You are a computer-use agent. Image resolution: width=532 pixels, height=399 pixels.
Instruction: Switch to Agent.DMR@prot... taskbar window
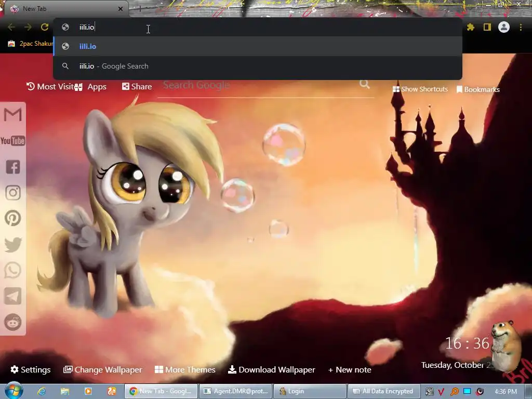[x=235, y=391]
